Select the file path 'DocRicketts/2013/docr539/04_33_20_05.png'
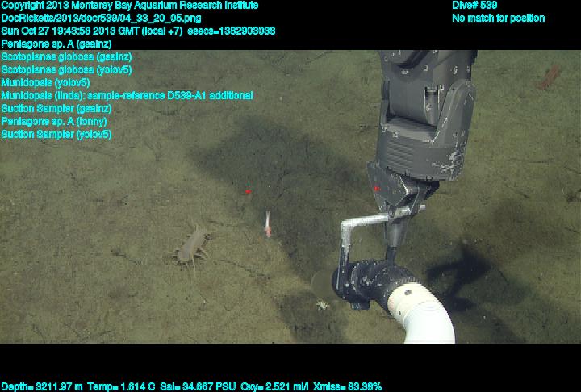This screenshot has height=392, width=581. click(x=101, y=19)
